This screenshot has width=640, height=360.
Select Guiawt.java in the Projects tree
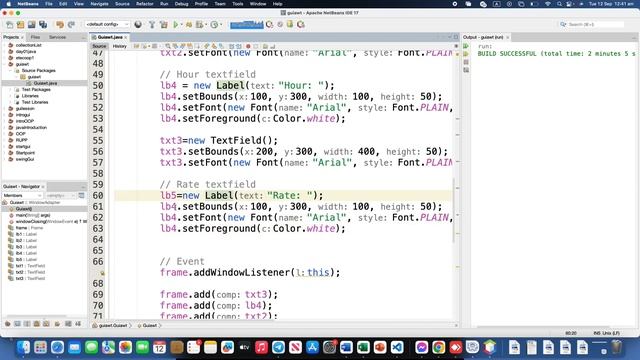tap(45, 83)
